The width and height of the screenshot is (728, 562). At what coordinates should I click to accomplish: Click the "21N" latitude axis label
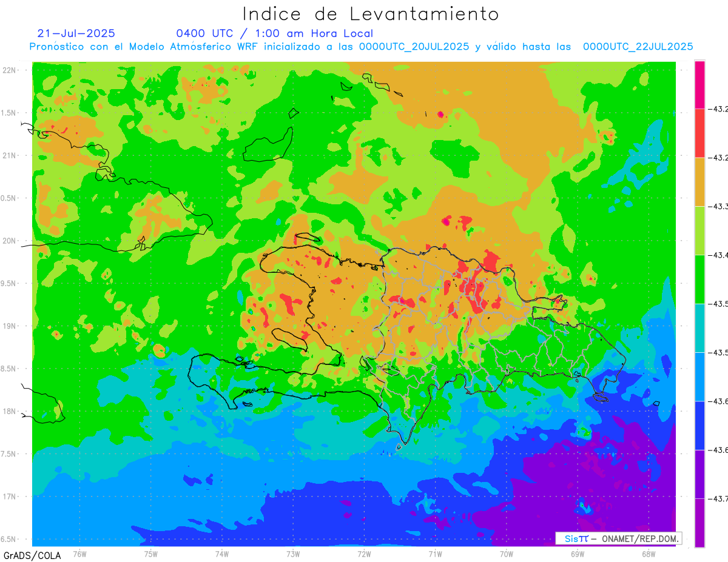point(10,156)
